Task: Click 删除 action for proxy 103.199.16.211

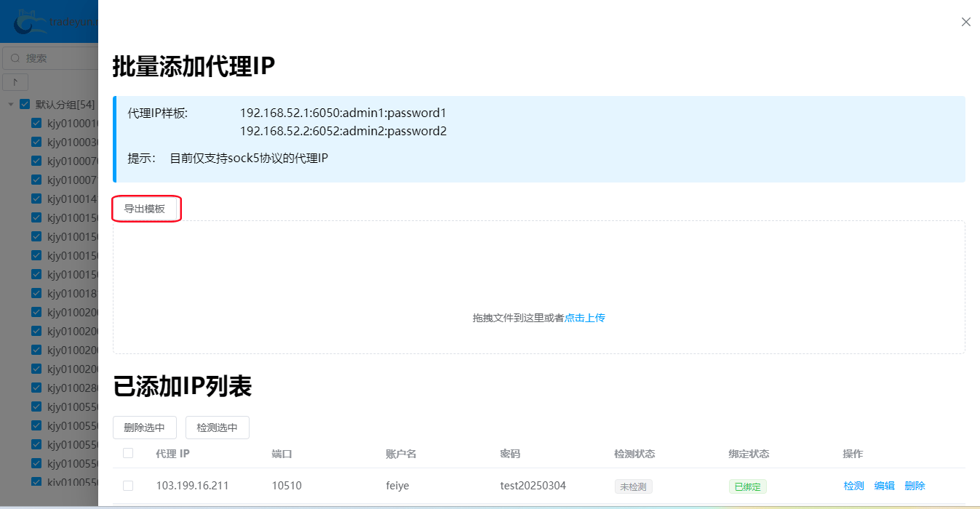Action: click(915, 486)
